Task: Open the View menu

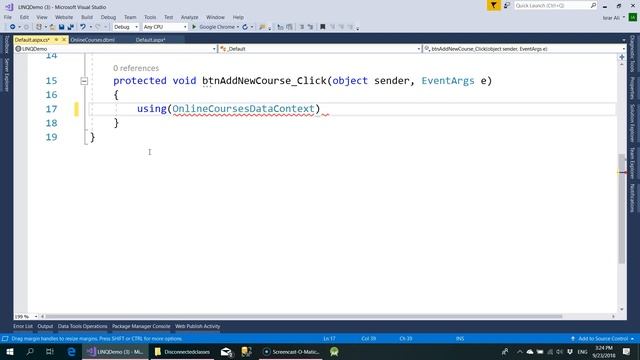Action: point(42,17)
